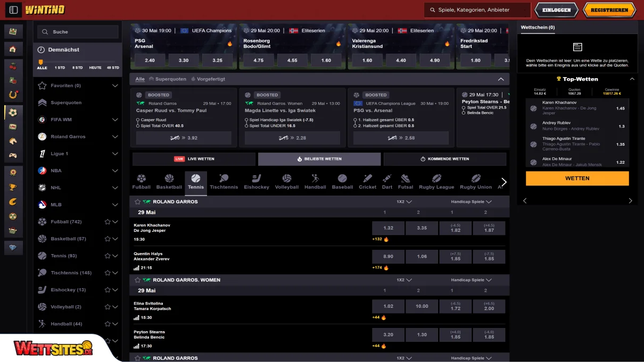Set the Demnächst time slider to 1 STD
644x362 pixels.
tap(60, 68)
